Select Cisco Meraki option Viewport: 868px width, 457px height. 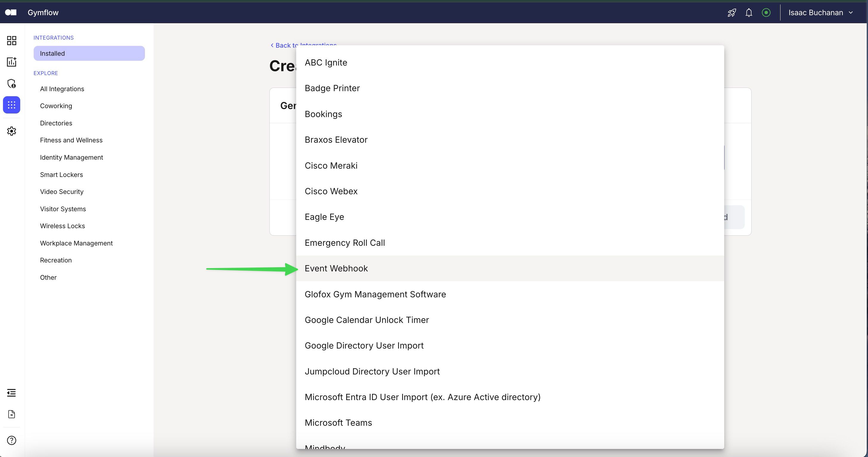click(510, 166)
